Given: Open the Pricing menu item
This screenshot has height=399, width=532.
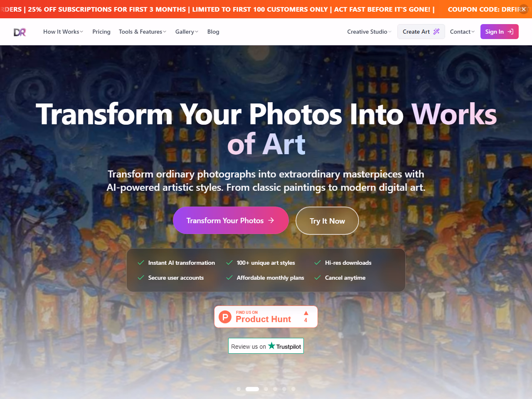Looking at the screenshot, I should click(x=101, y=32).
